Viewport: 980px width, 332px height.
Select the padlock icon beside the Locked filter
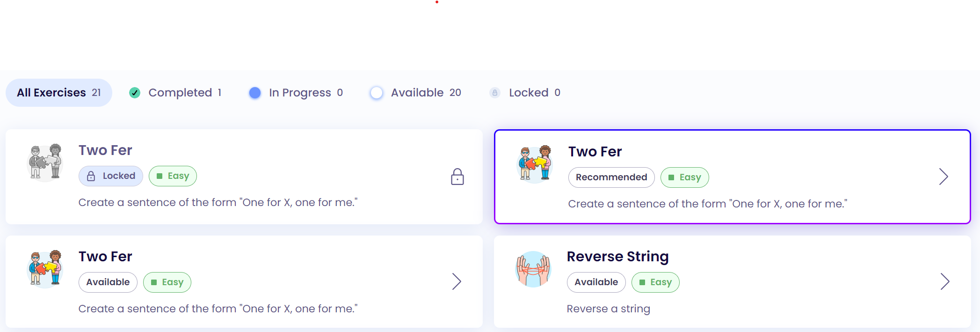tap(494, 93)
